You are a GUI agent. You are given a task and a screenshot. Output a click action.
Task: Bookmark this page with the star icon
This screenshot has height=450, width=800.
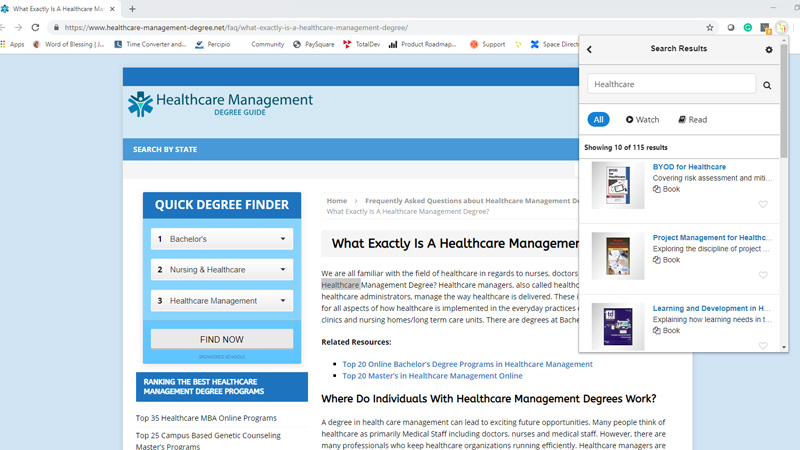(710, 28)
